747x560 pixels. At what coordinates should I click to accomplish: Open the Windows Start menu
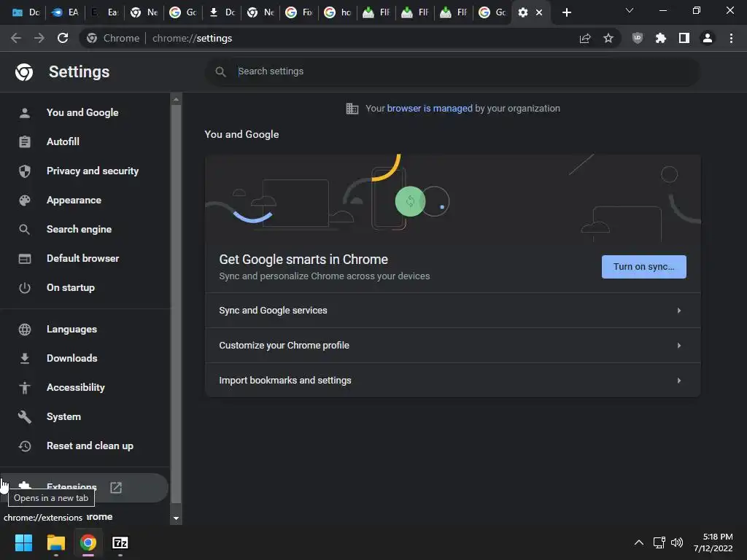[23, 542]
